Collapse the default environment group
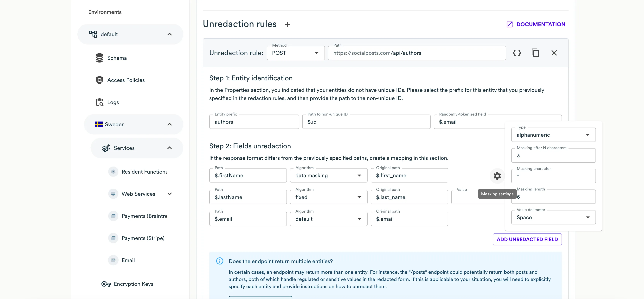The image size is (644, 299). coord(169,34)
